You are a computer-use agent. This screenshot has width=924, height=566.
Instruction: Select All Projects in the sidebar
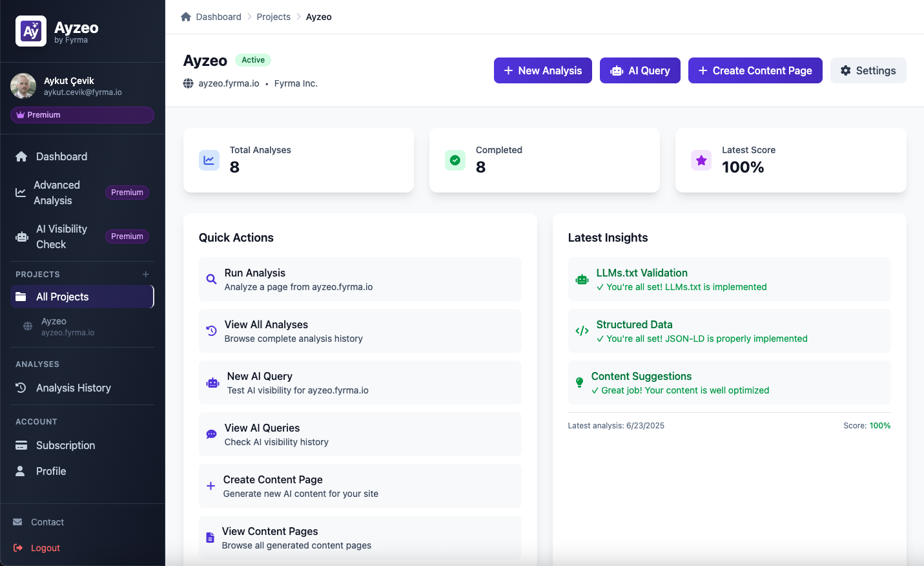82,297
